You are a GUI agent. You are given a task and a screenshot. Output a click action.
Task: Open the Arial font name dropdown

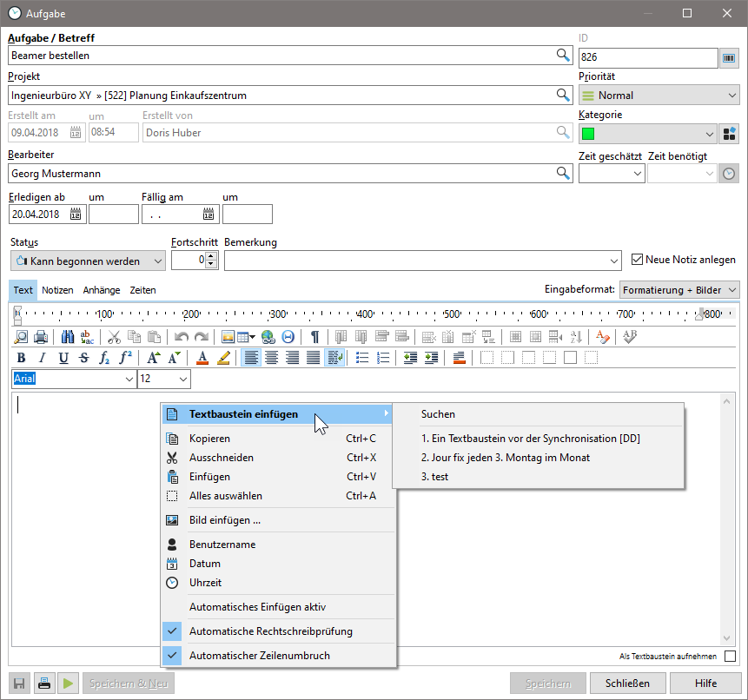(129, 380)
